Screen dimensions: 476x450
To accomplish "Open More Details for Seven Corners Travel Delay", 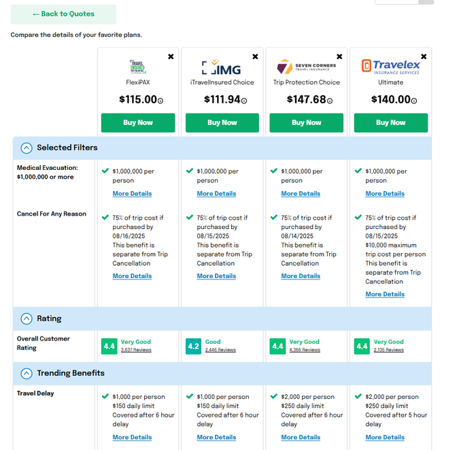I will click(301, 438).
